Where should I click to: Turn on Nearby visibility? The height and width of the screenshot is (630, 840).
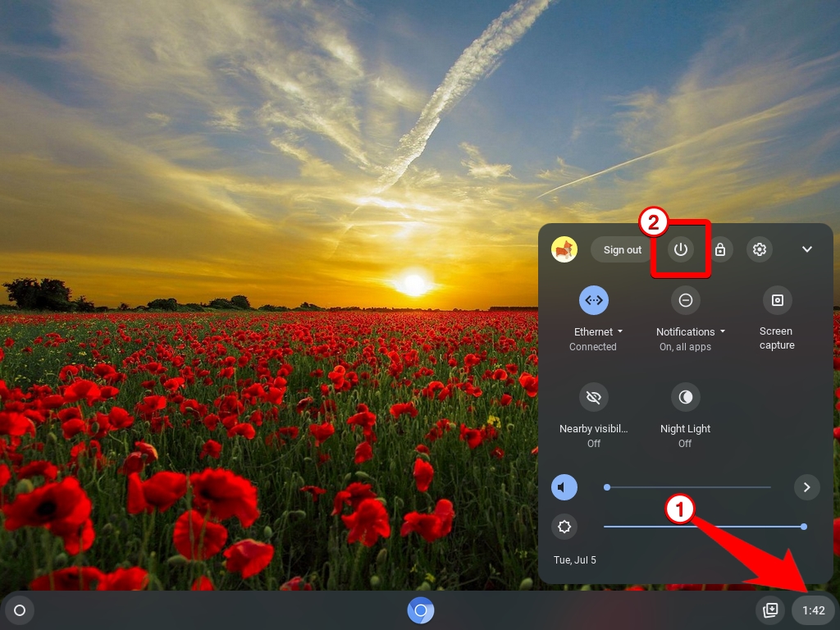point(594,397)
